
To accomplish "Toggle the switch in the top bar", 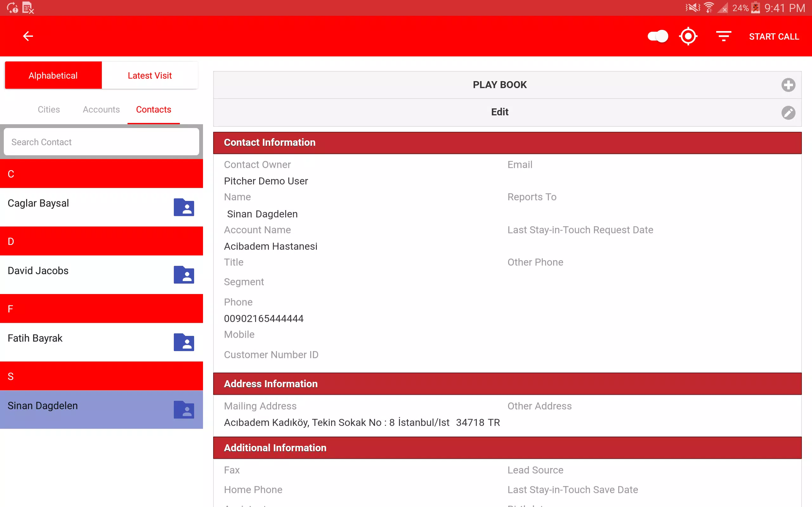I will [x=658, y=36].
